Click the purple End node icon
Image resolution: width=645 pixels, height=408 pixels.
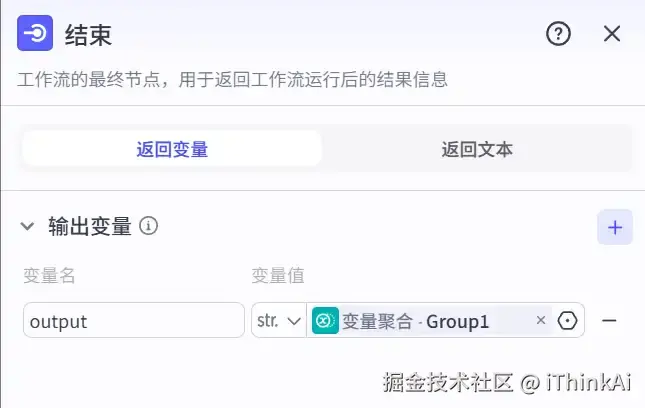pos(35,34)
